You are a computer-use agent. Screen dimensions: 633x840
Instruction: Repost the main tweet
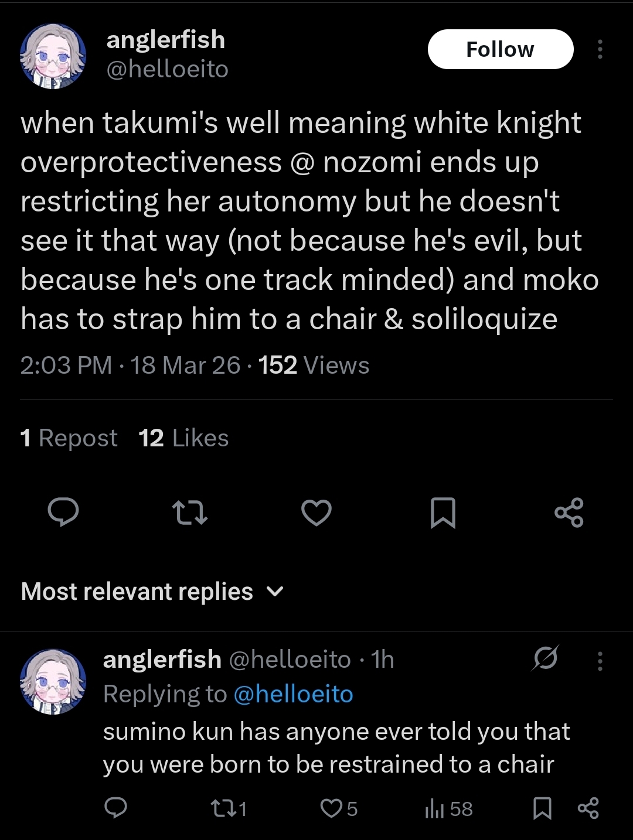pyautogui.click(x=190, y=513)
